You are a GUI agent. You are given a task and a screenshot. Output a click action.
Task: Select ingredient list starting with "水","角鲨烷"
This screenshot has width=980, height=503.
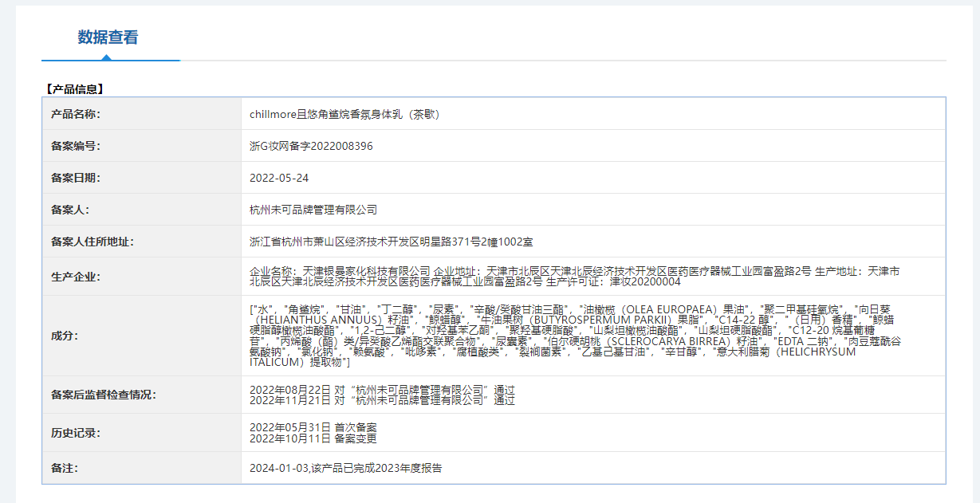(x=576, y=335)
